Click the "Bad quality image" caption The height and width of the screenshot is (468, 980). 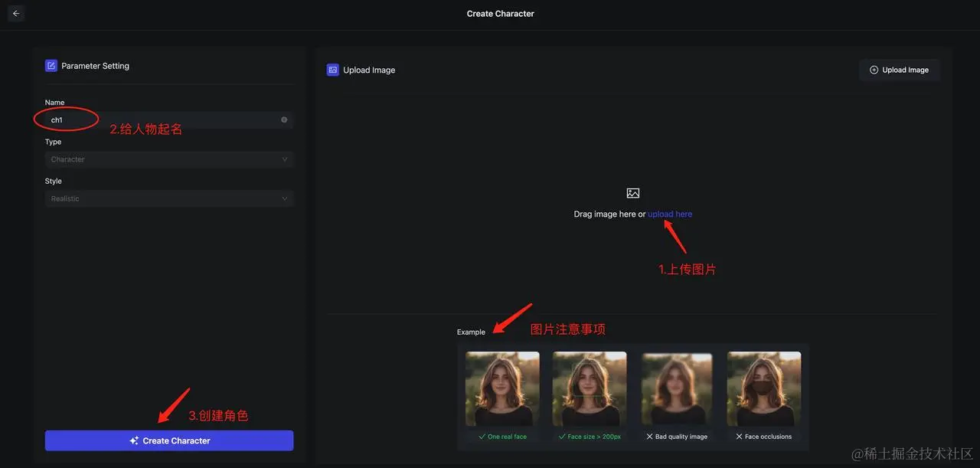point(681,437)
